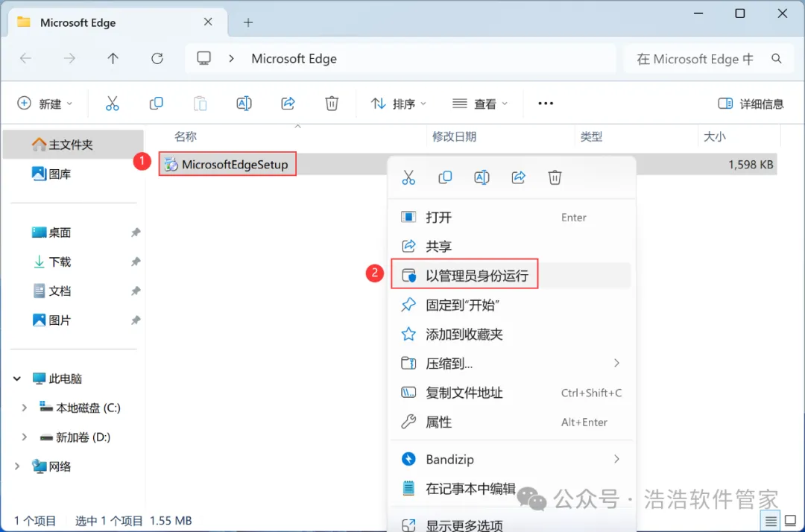
Task: Click the Delete trash icon in the toolbar
Action: click(x=332, y=104)
